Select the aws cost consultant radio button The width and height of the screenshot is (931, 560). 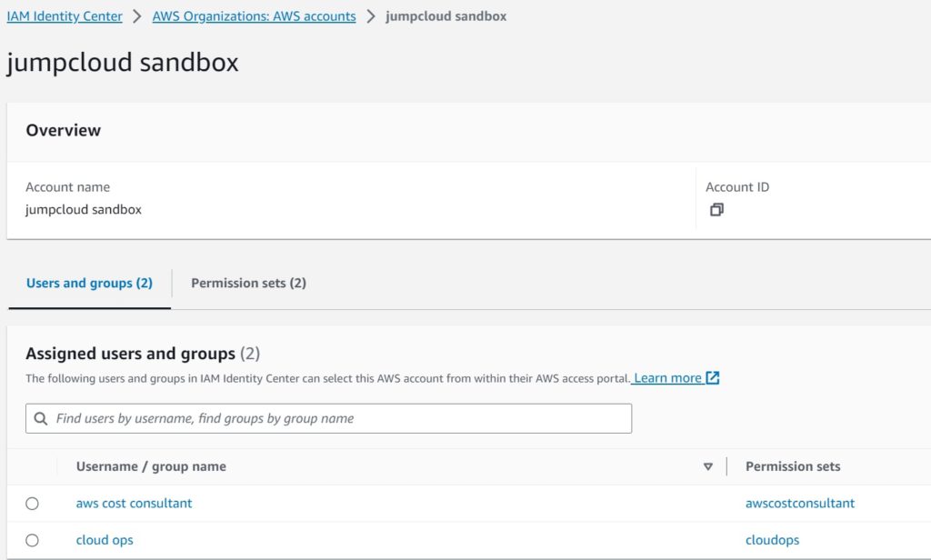click(x=32, y=504)
